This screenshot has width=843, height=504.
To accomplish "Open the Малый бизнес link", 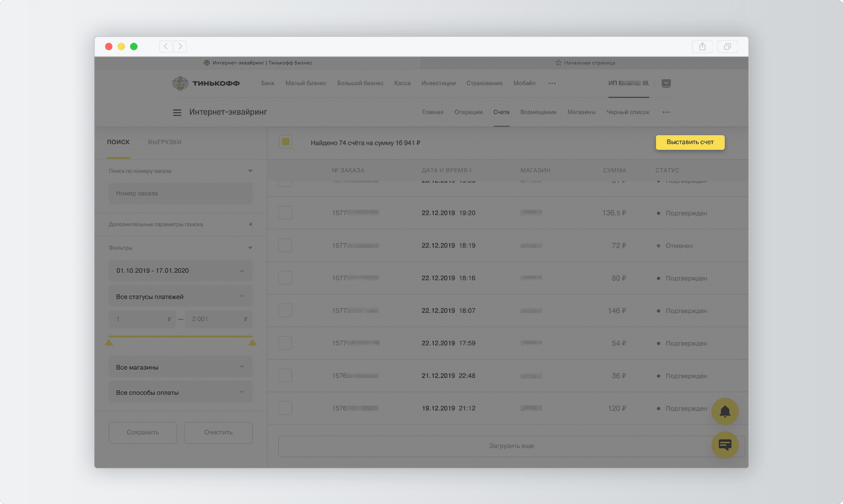I will (306, 83).
